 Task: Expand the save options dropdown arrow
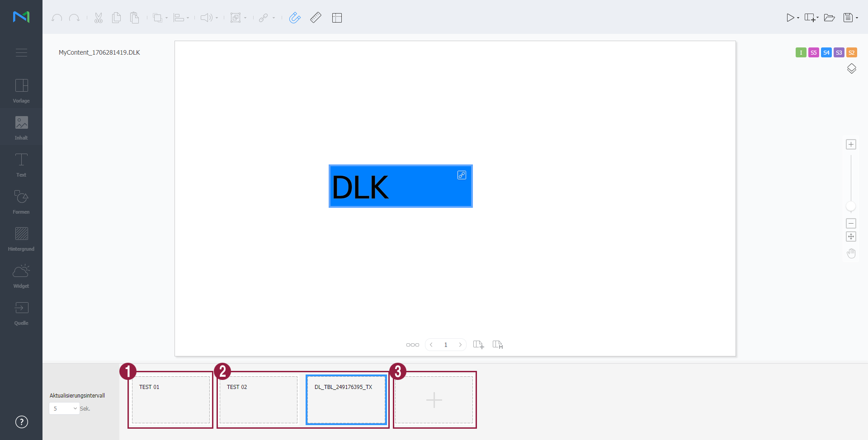pyautogui.click(x=857, y=18)
